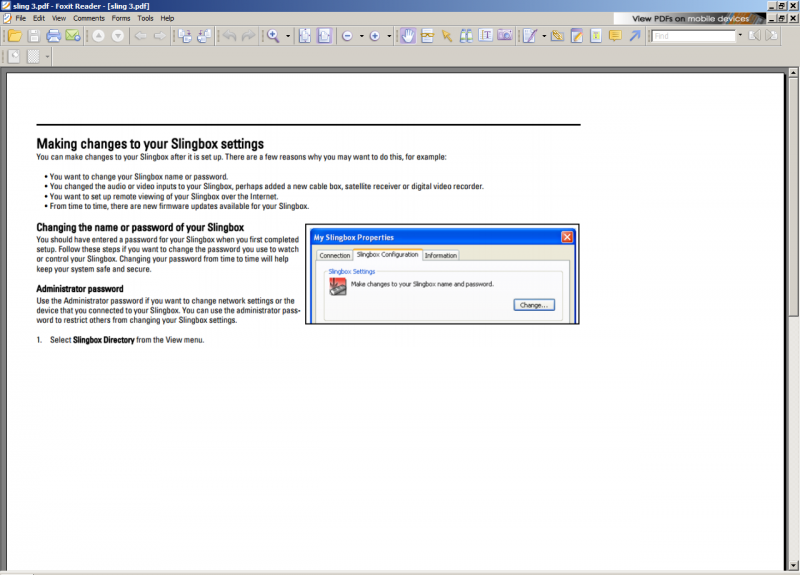Open the Comments menu
Image resolution: width=800 pixels, height=575 pixels.
coord(89,18)
